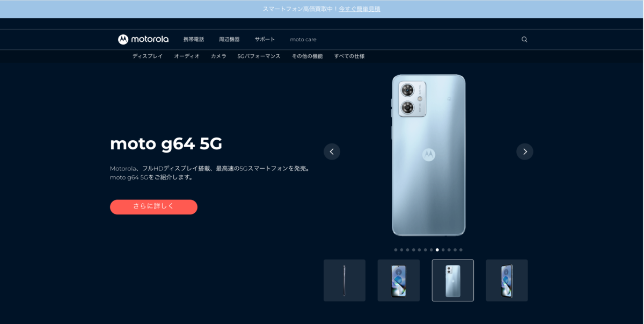Viewport: 644px width, 324px height.
Task: Select the front-and-back phone thumbnail
Action: (x=399, y=280)
